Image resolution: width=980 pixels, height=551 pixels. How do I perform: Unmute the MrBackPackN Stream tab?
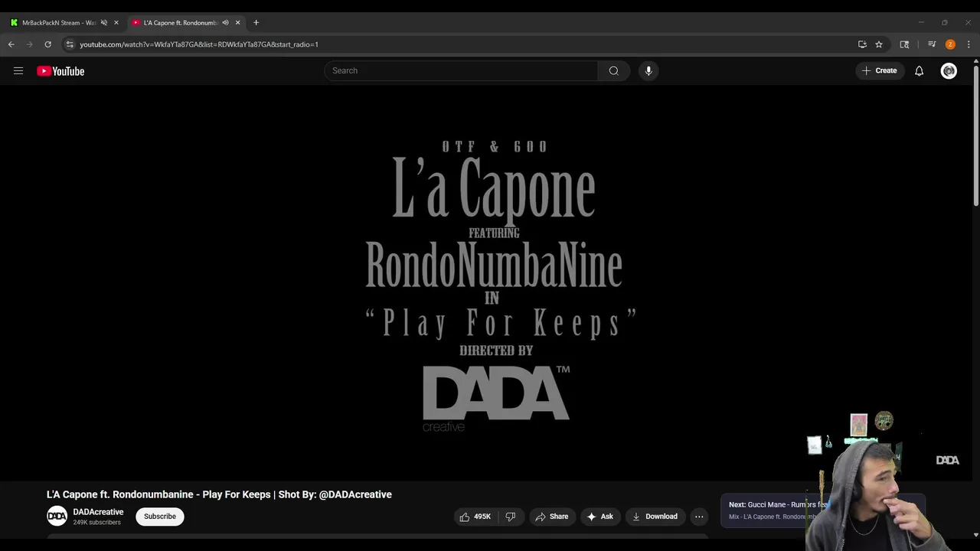coord(104,23)
